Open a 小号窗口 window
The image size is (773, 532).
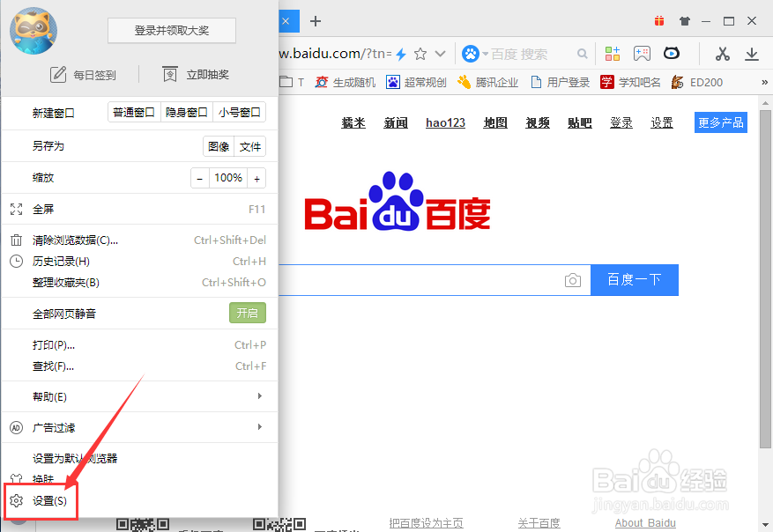pyautogui.click(x=240, y=113)
